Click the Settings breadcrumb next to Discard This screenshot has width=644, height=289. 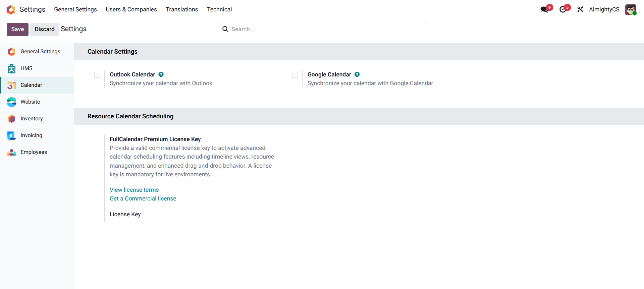pyautogui.click(x=73, y=29)
